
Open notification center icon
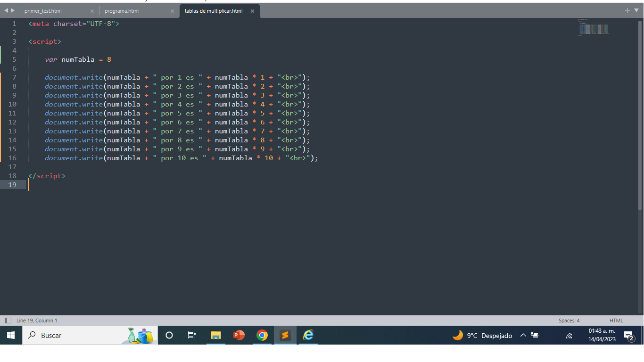pos(629,336)
